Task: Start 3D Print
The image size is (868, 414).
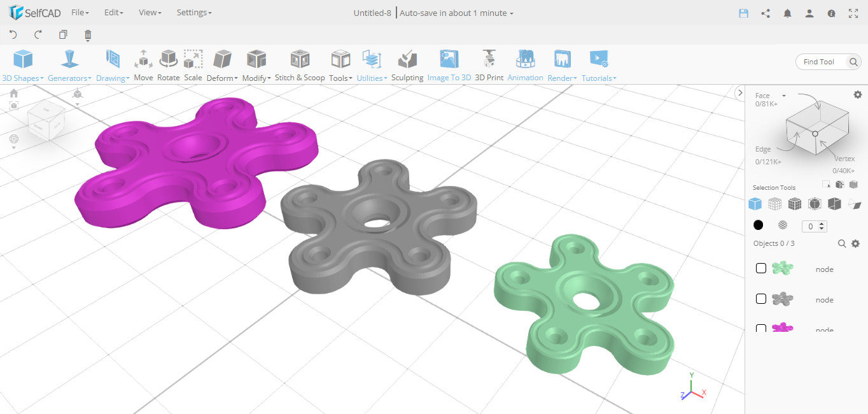Action: coord(489,64)
